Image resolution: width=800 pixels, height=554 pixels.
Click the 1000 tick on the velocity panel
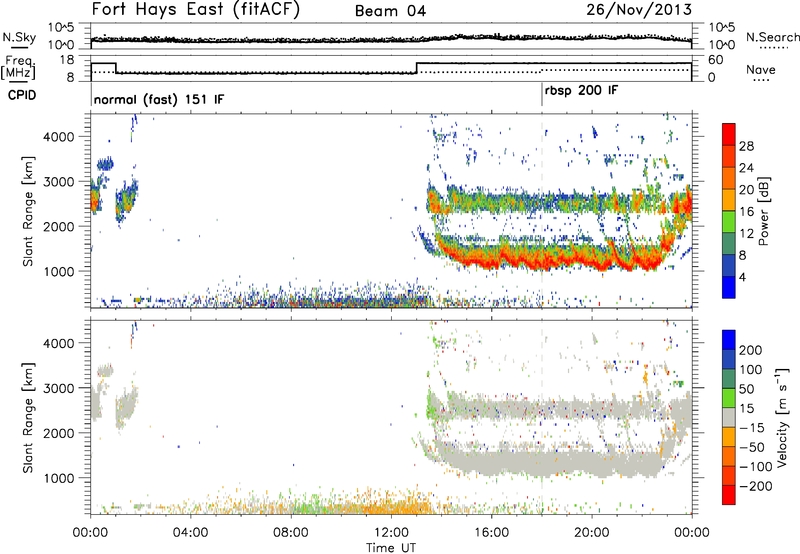[x=59, y=478]
